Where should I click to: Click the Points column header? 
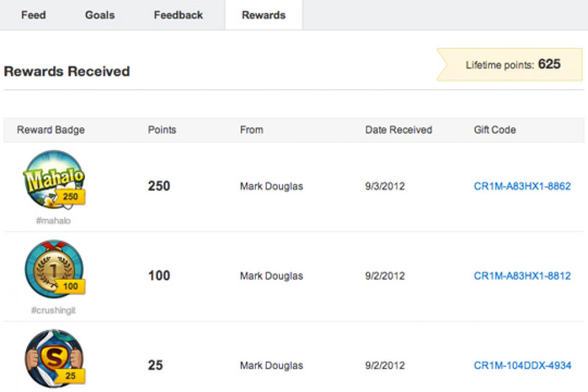click(162, 130)
